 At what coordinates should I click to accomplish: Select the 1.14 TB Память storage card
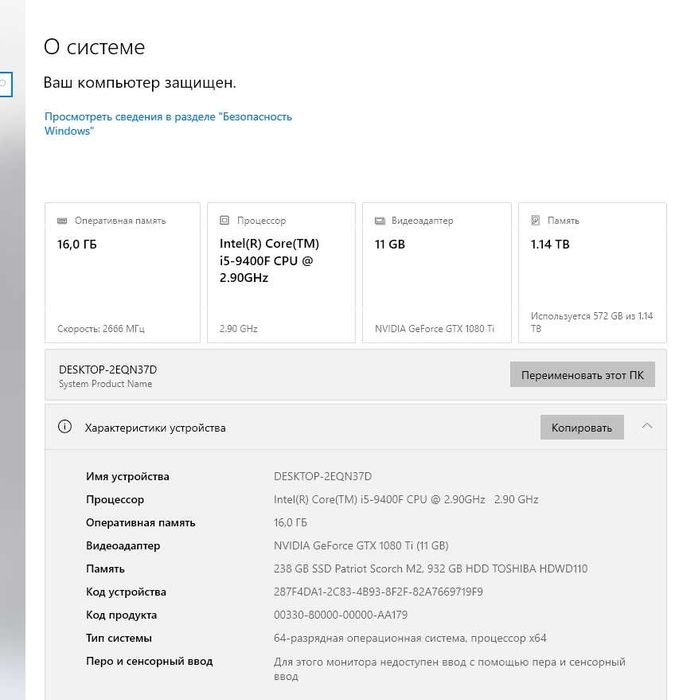592,273
